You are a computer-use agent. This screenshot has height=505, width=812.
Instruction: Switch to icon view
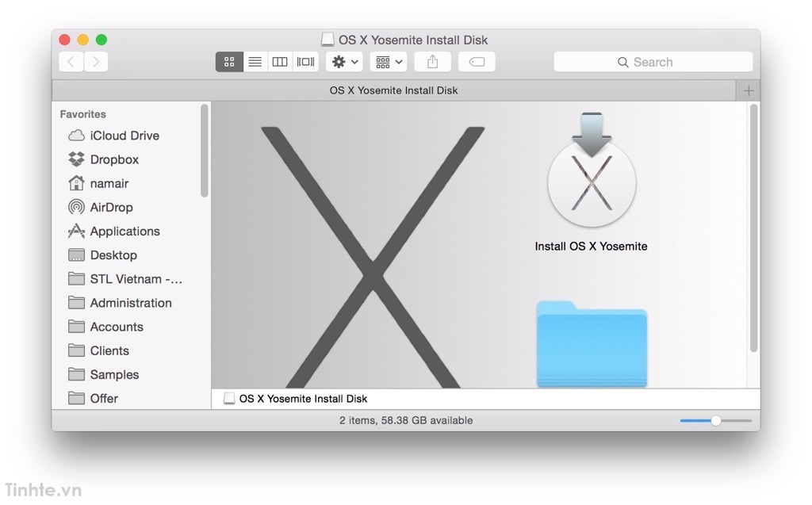pos(229,62)
